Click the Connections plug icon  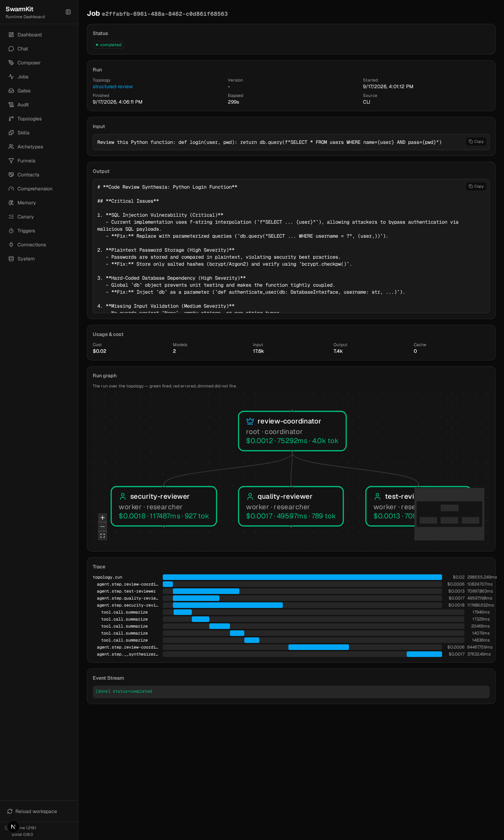[x=11, y=245]
